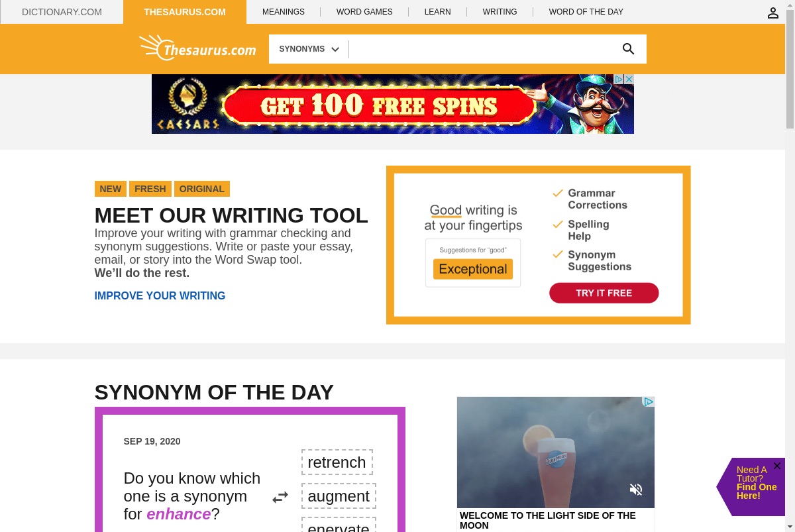Unmute the video ad sound icon
This screenshot has width=795, height=532.
pos(636,490)
